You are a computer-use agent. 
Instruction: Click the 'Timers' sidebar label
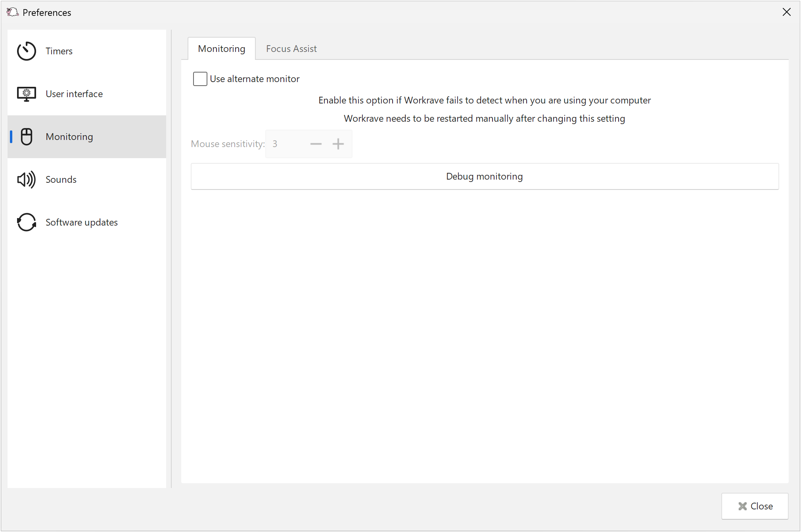pos(59,51)
